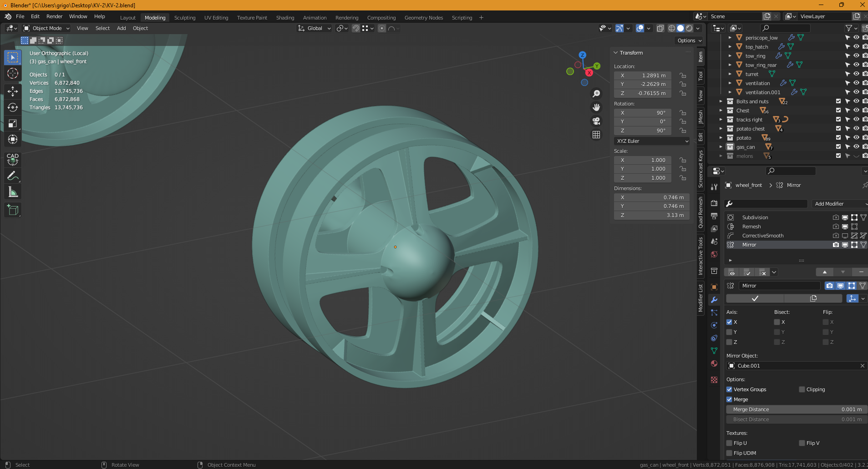Viewport: 868px width, 469px height.
Task: Adjust the Merge Distance slider field
Action: 797,409
